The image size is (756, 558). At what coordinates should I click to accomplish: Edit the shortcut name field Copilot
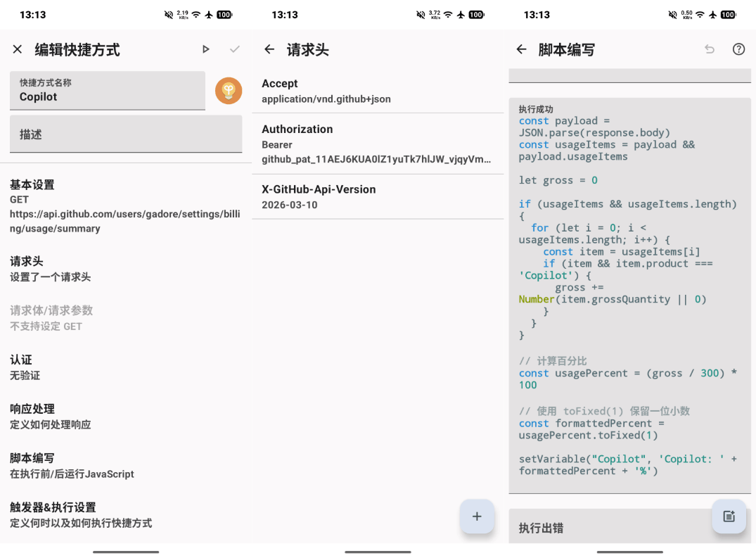coord(108,91)
